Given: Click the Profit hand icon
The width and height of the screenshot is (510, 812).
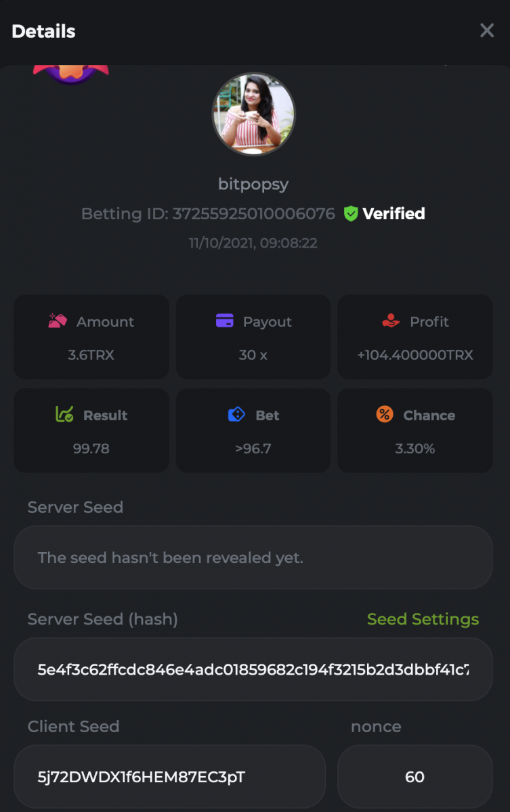Looking at the screenshot, I should 391,321.
